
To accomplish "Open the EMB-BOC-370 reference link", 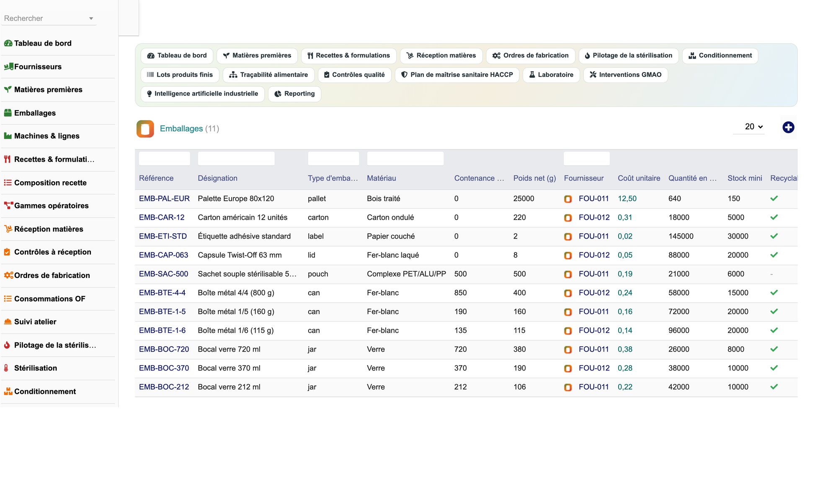I will coord(164,368).
